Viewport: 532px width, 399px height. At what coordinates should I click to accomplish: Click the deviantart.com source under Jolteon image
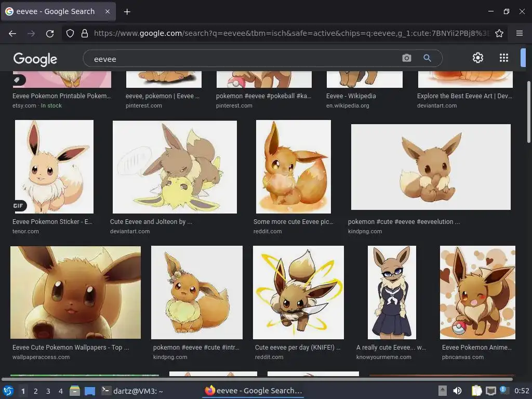129,231
